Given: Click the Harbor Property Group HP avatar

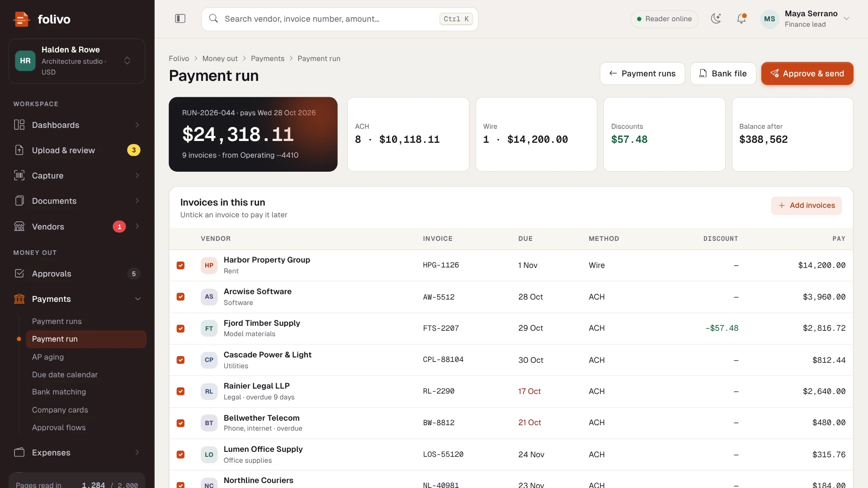Looking at the screenshot, I should click(209, 265).
